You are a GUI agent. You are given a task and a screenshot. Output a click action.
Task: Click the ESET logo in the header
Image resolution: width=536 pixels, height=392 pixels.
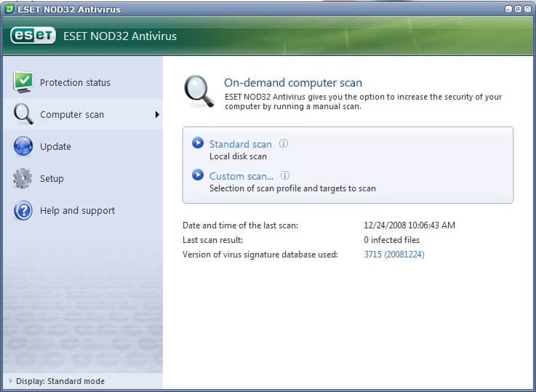pyautogui.click(x=32, y=36)
